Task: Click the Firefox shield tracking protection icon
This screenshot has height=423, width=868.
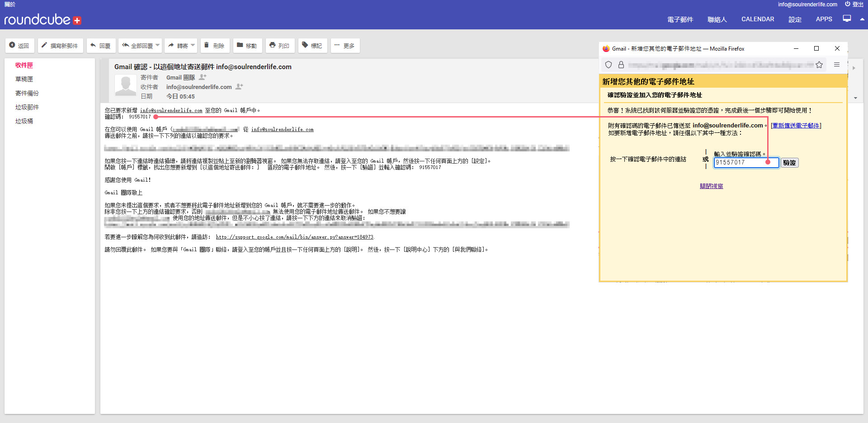Action: click(x=609, y=65)
